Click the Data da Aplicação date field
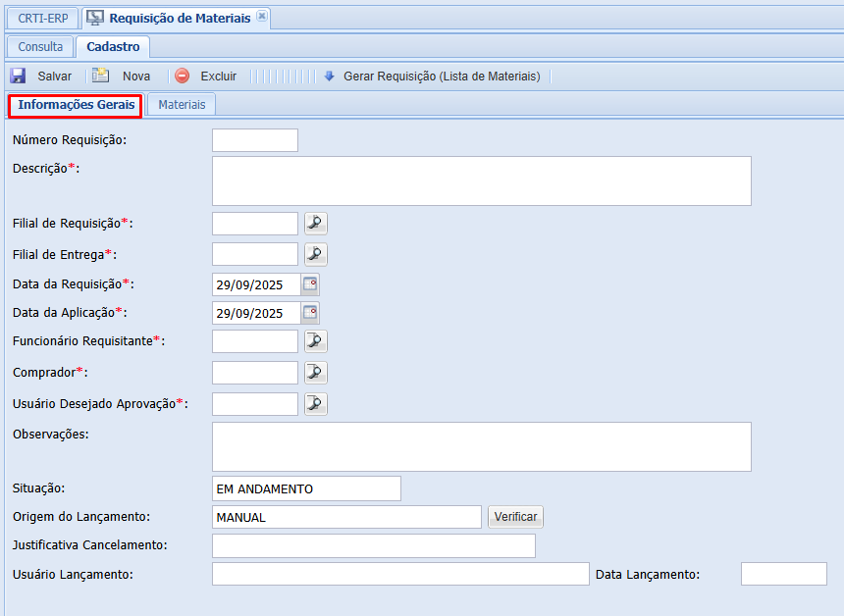This screenshot has width=844, height=616. click(256, 313)
